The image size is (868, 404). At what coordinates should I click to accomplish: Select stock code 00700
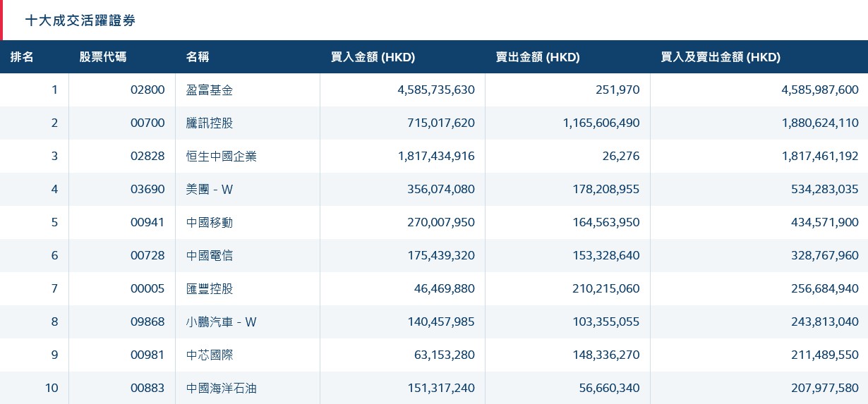click(147, 123)
